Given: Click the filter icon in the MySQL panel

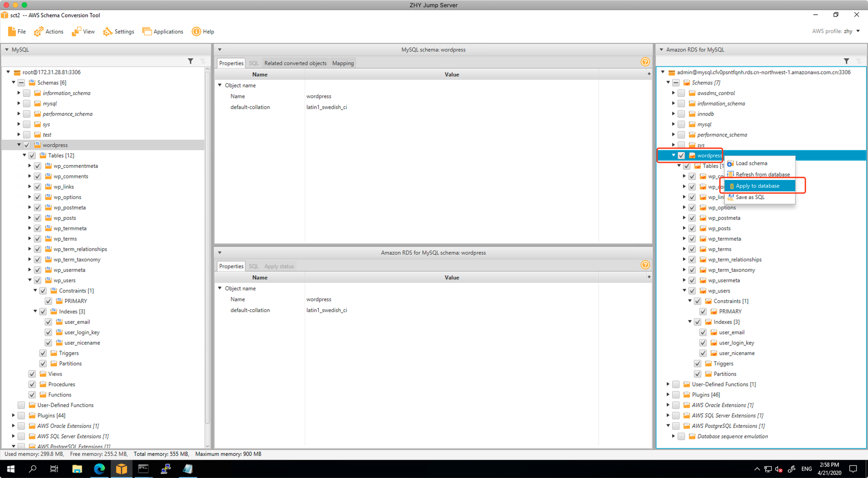Looking at the screenshot, I should [x=190, y=61].
